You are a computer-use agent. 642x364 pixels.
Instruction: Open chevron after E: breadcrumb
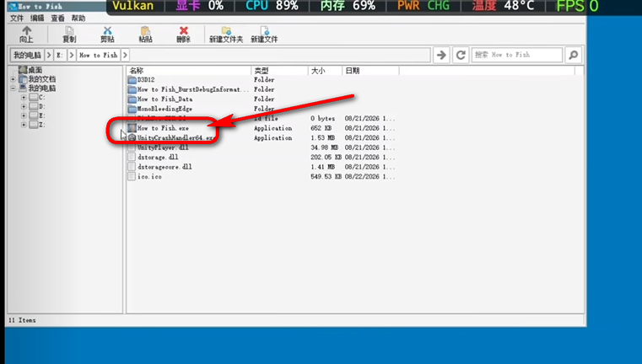point(72,55)
